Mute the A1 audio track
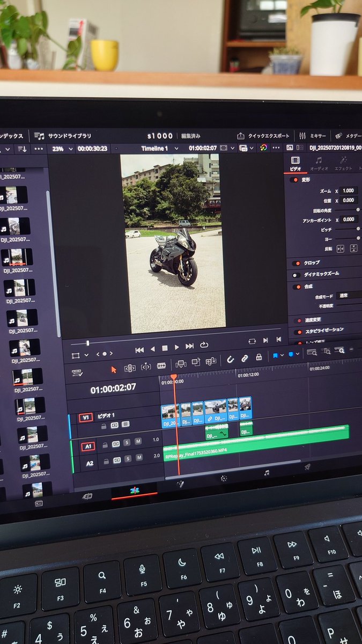 tap(138, 441)
